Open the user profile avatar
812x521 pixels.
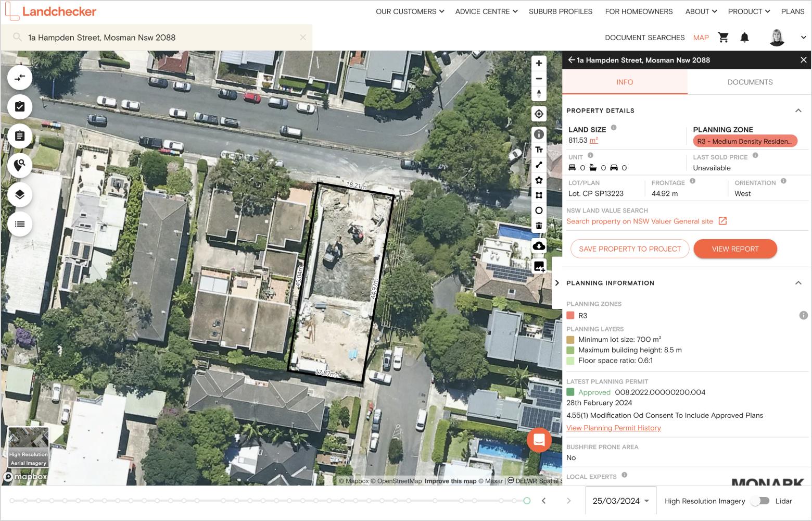click(777, 38)
